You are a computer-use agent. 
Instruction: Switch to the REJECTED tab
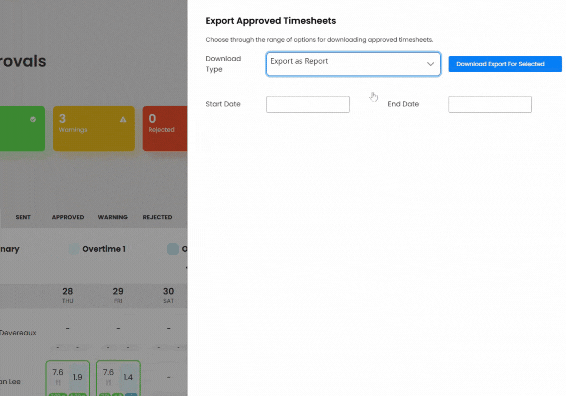[x=157, y=217]
